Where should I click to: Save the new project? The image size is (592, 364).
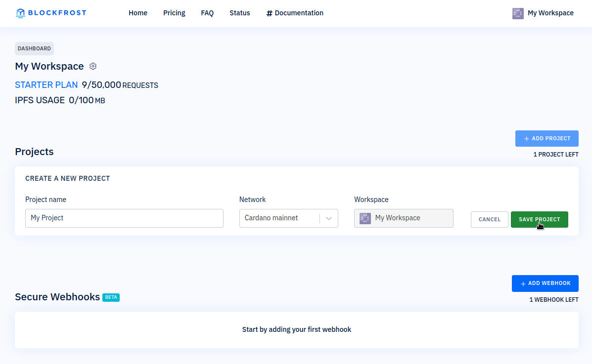point(539,219)
